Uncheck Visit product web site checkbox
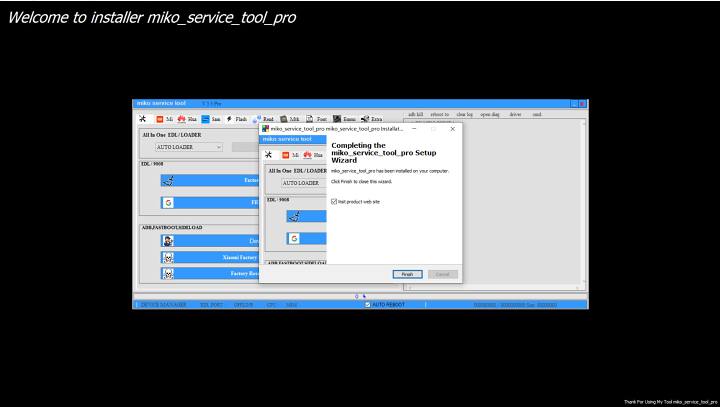 tap(334, 202)
